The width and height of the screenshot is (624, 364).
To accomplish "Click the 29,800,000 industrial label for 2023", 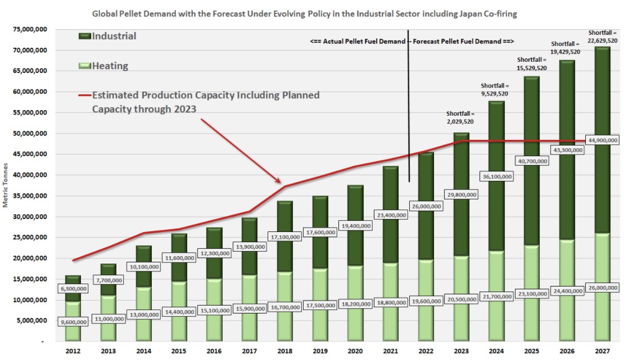I will 462,194.
